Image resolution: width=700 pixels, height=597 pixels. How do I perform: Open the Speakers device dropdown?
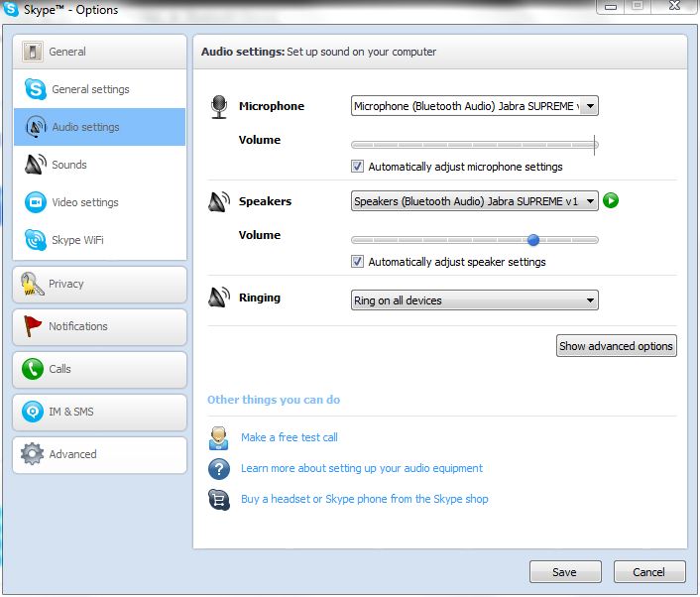click(475, 201)
